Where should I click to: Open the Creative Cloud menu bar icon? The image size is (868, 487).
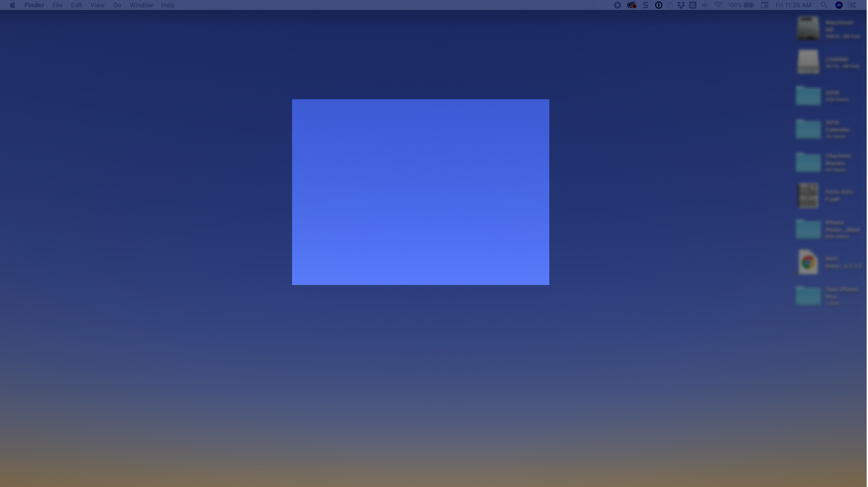[631, 5]
